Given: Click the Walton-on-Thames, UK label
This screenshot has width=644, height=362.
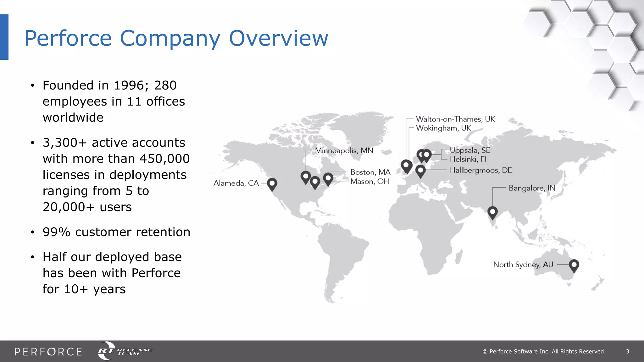Looking at the screenshot, I should tap(455, 119).
